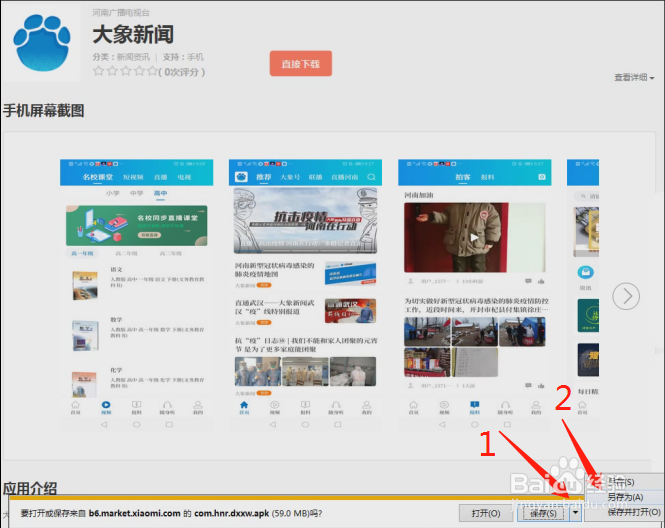Open the 抗击疫情 推荐 screenshot thumbnail

pos(305,296)
